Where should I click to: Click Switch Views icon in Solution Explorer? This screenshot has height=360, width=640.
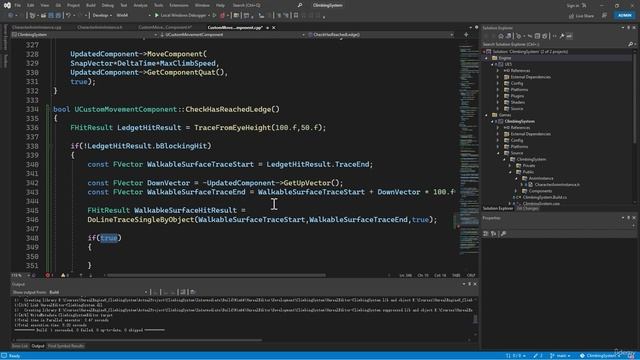509,36
